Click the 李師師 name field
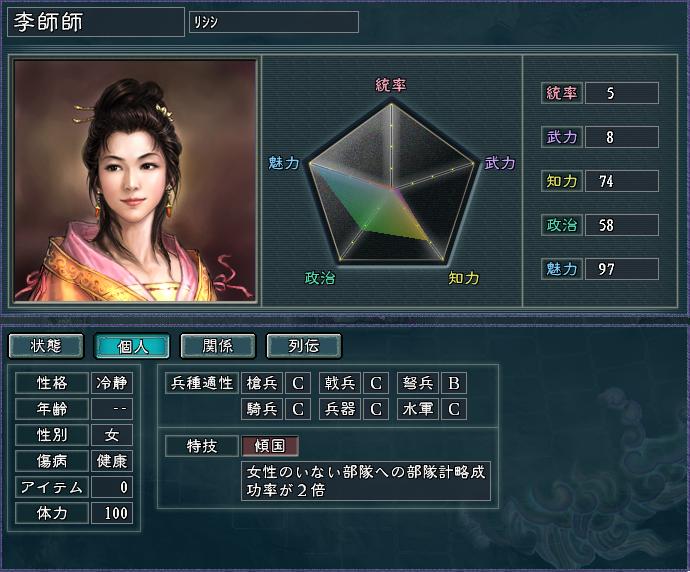Viewport: 690px width, 572px height. pos(96,22)
